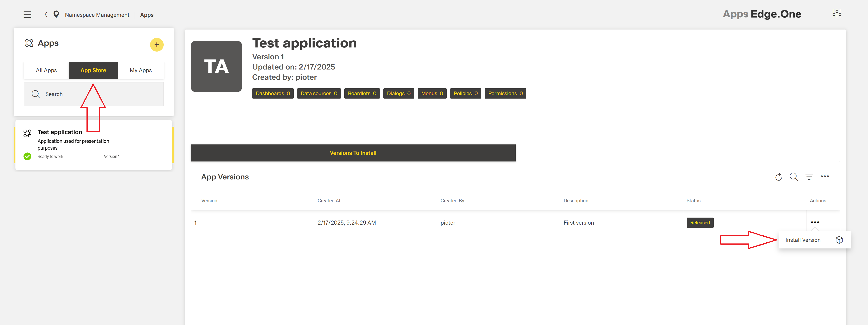The width and height of the screenshot is (868, 325).
Task: Open search in the App Versions table
Action: [x=794, y=177]
